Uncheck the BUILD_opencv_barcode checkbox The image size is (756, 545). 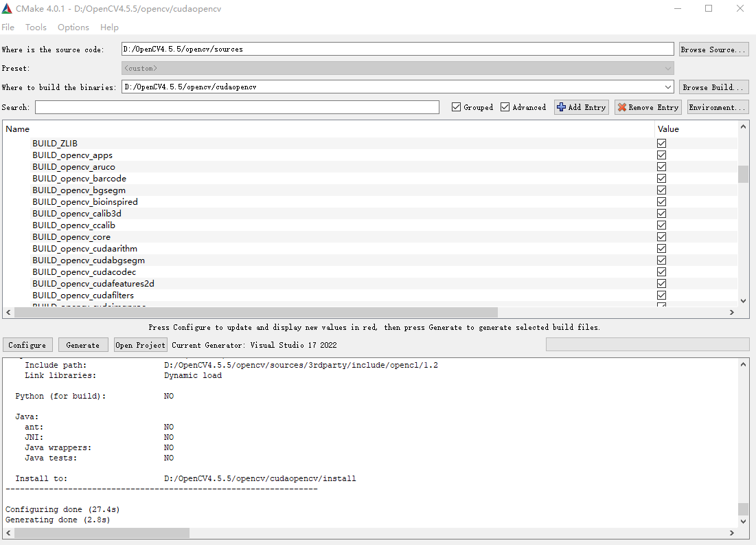click(x=661, y=179)
